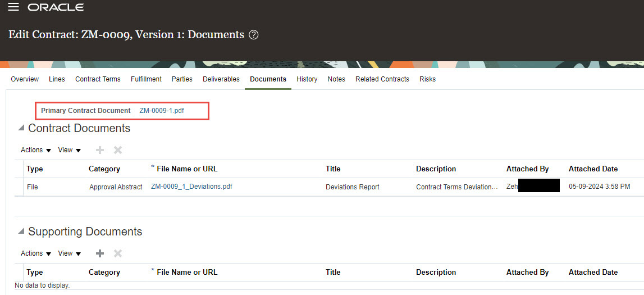Click delete icon in Supporting Documents toolbar
Image resolution: width=644 pixels, height=295 pixels.
click(118, 253)
